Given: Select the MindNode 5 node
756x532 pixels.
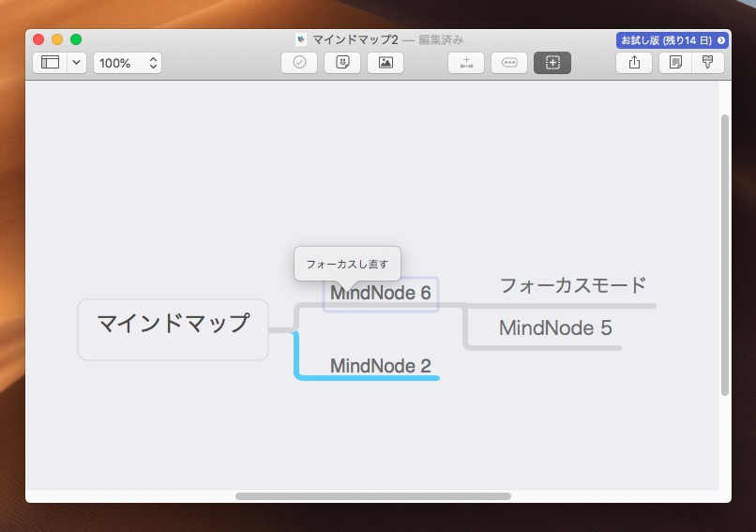Looking at the screenshot, I should (x=555, y=328).
